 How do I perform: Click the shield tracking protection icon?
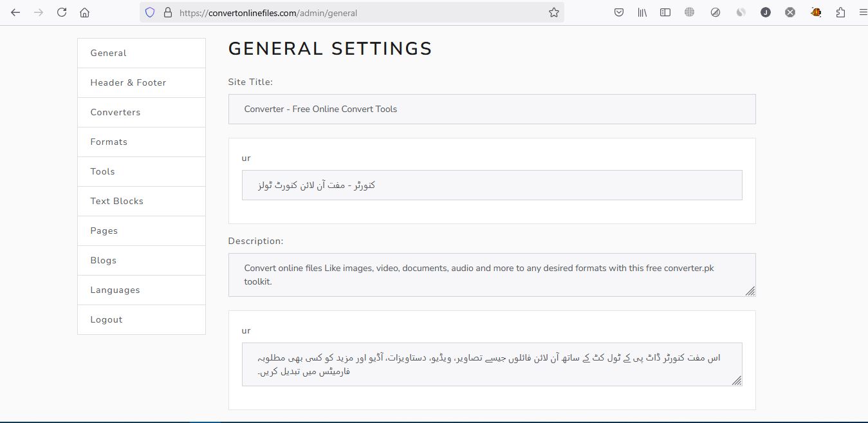click(150, 12)
